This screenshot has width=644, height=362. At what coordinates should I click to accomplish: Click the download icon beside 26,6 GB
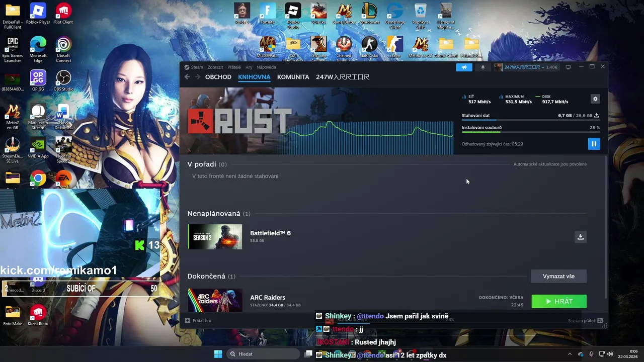point(597,115)
